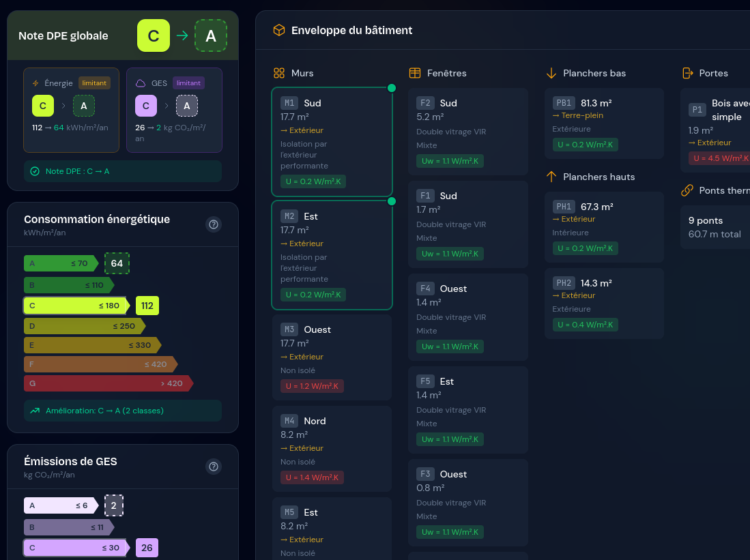This screenshot has height=560, width=750.
Task: Open the GES limitant score card
Action: pos(174,110)
